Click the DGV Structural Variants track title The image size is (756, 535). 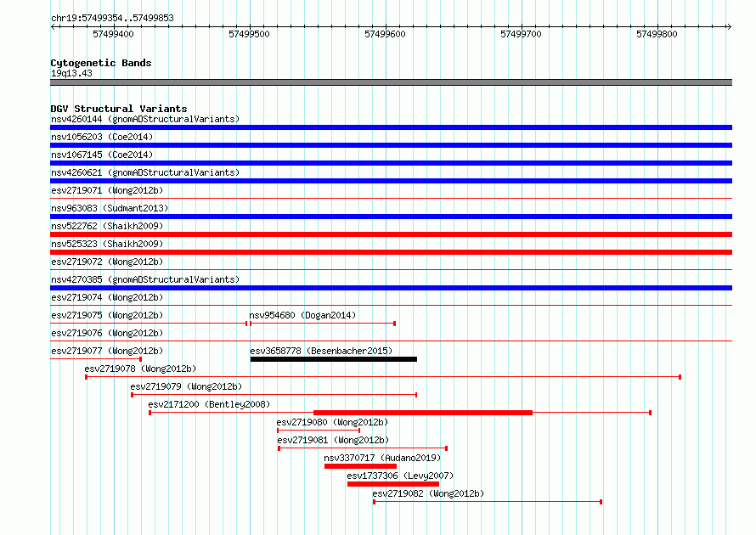pyautogui.click(x=119, y=109)
